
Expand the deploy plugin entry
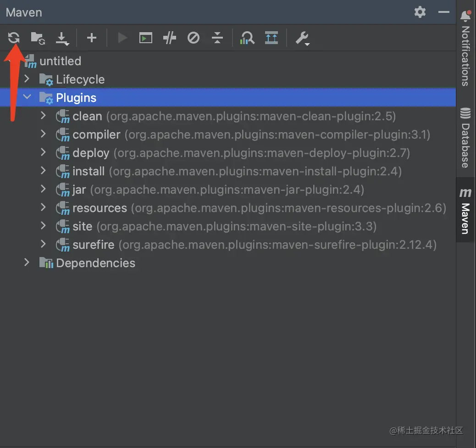click(43, 152)
